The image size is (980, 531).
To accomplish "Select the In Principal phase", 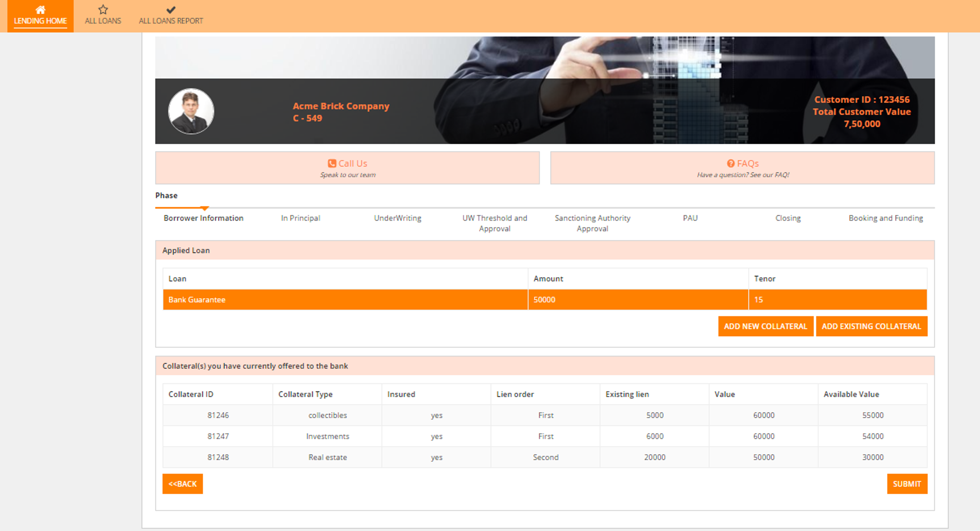I will pos(301,218).
